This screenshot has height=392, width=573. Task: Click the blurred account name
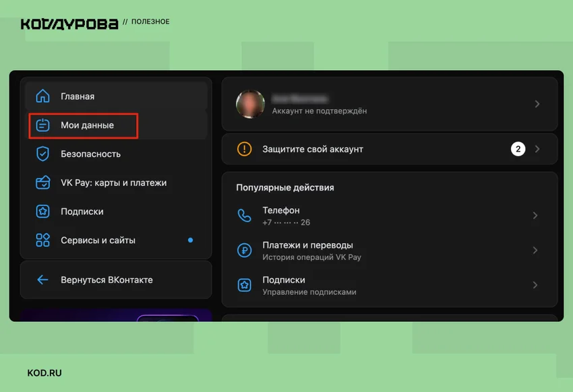point(300,99)
